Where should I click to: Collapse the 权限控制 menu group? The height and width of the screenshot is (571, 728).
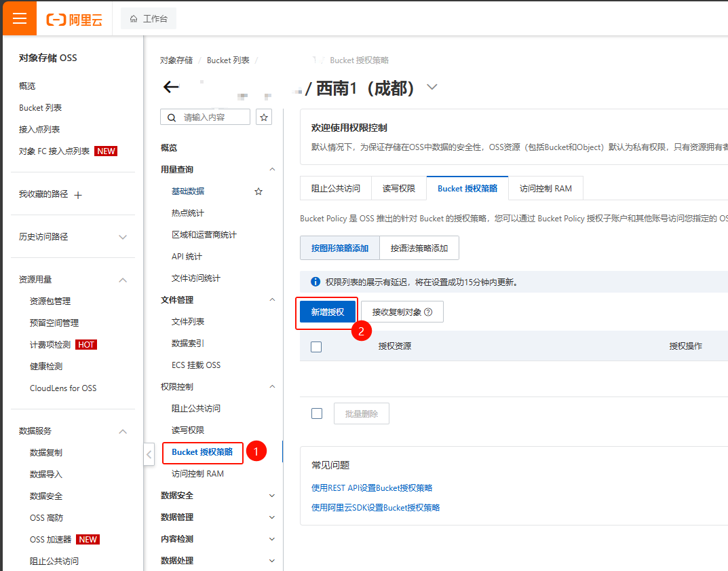272,386
